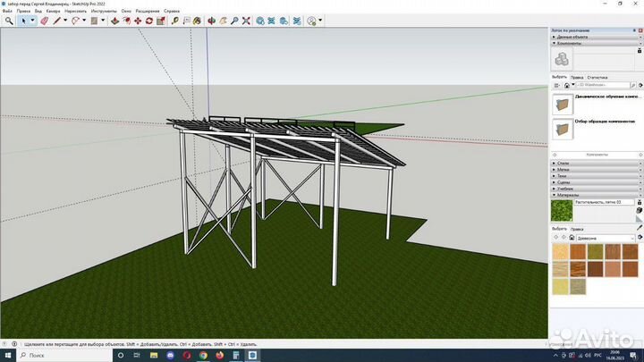The image size is (644, 362).
Task: Activate the Push/Pull tool
Action: pyautogui.click(x=115, y=21)
